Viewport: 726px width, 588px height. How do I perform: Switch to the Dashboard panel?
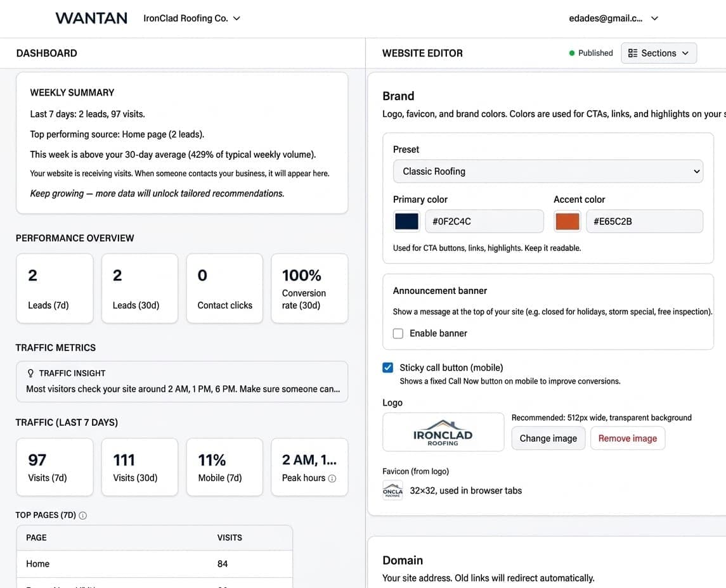[x=46, y=53]
